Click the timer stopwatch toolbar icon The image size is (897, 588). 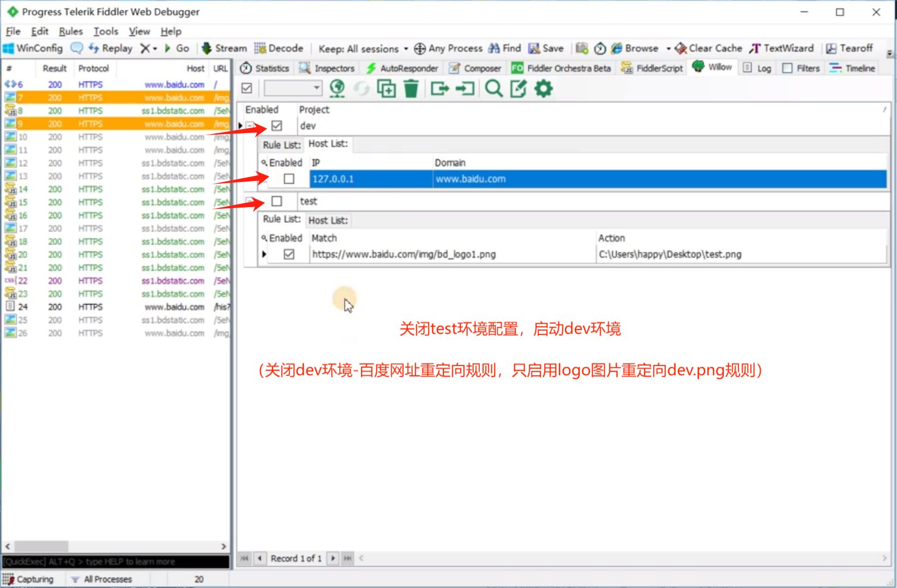600,49
